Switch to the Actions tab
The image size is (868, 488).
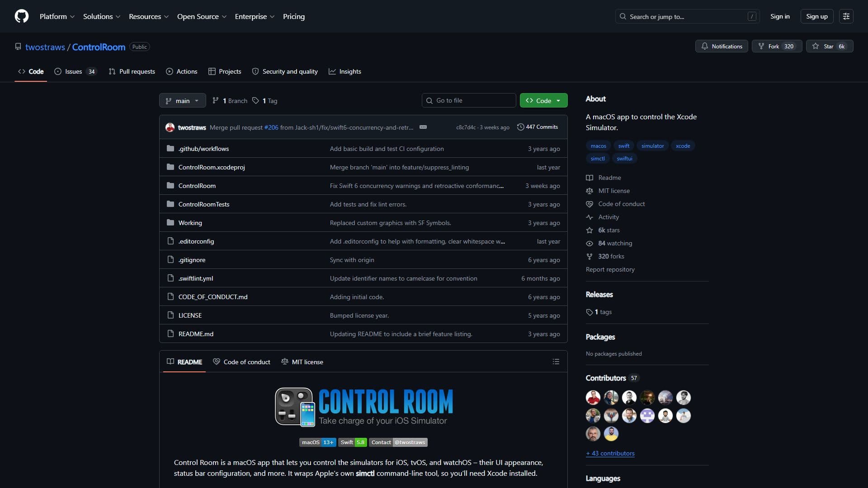pyautogui.click(x=182, y=71)
